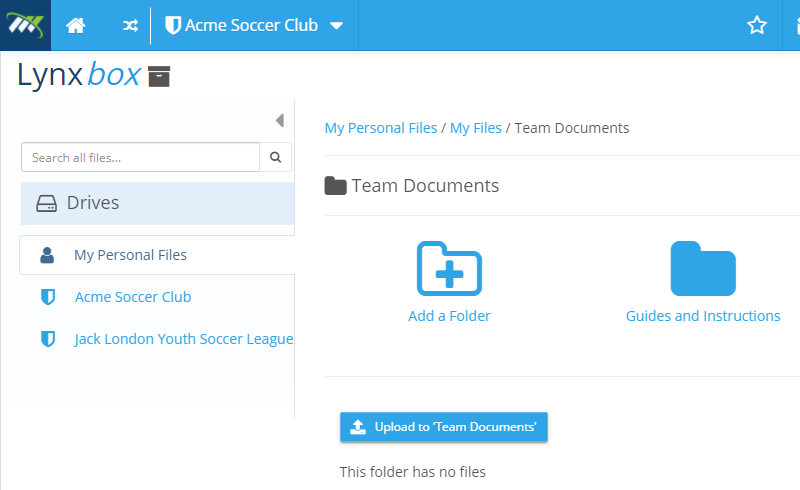The height and width of the screenshot is (490, 800).
Task: Click the Search all files input field
Action: [x=140, y=157]
